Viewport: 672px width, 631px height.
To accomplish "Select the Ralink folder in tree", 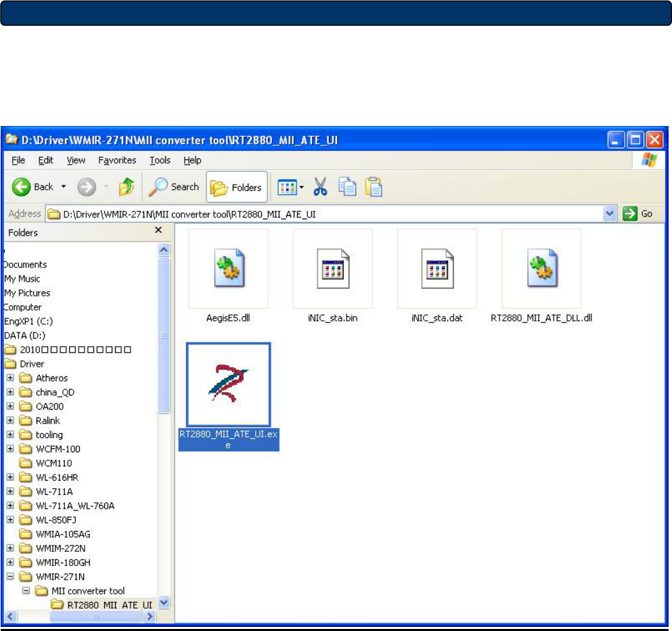I will [x=47, y=420].
